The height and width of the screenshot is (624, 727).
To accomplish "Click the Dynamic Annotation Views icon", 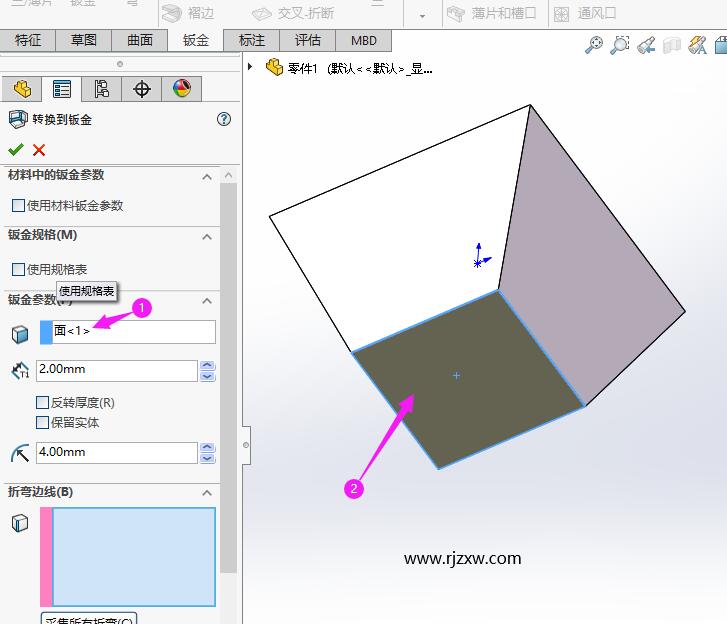I will (x=697, y=45).
